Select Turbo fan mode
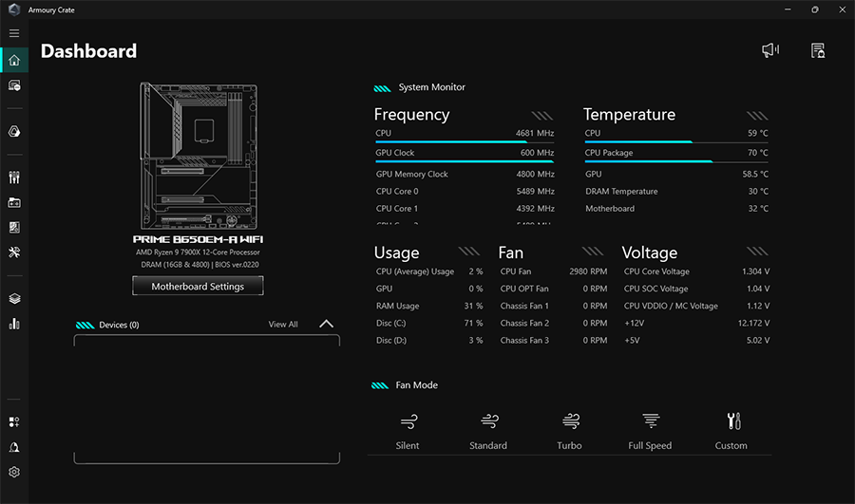The width and height of the screenshot is (855, 504). click(x=569, y=431)
